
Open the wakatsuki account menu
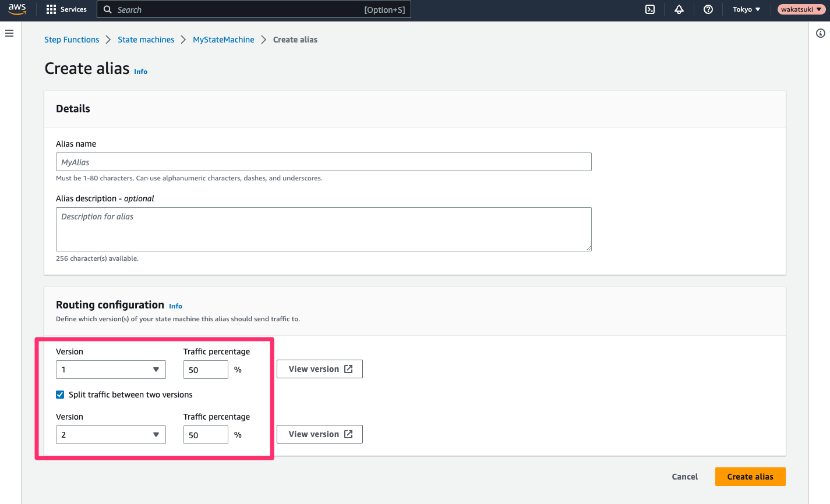pyautogui.click(x=801, y=9)
